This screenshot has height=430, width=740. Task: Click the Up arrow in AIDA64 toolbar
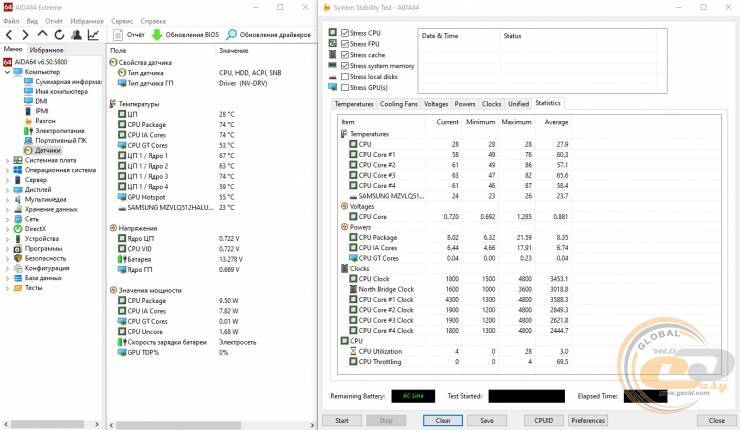(x=42, y=34)
